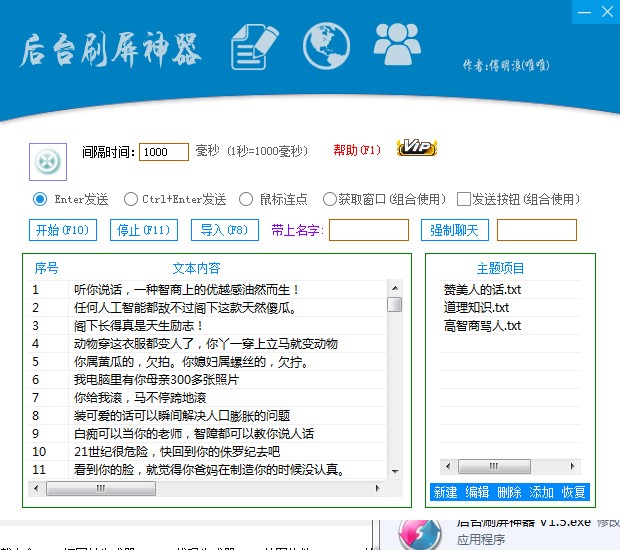Click the text list scroll-down arrow
620x550 pixels.
tap(395, 471)
